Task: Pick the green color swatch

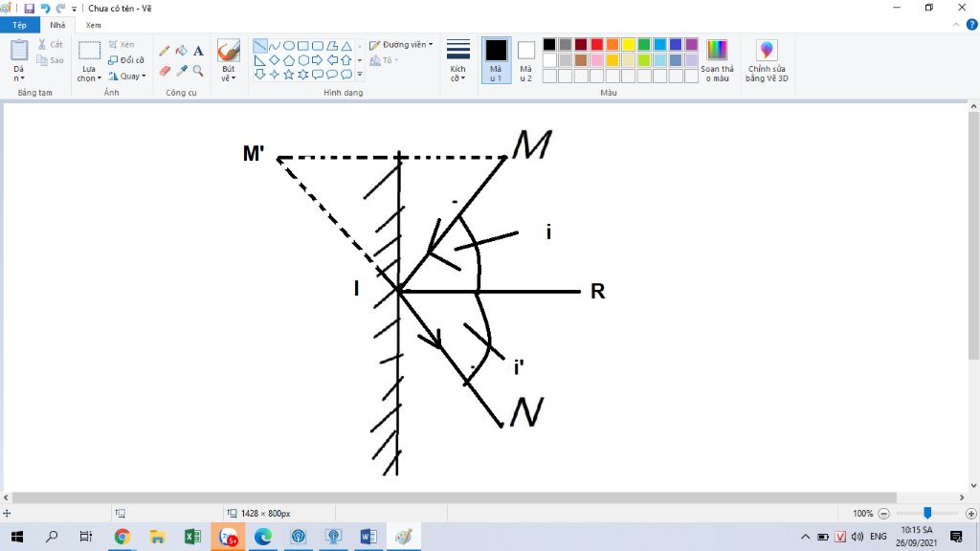Action: pyautogui.click(x=644, y=44)
